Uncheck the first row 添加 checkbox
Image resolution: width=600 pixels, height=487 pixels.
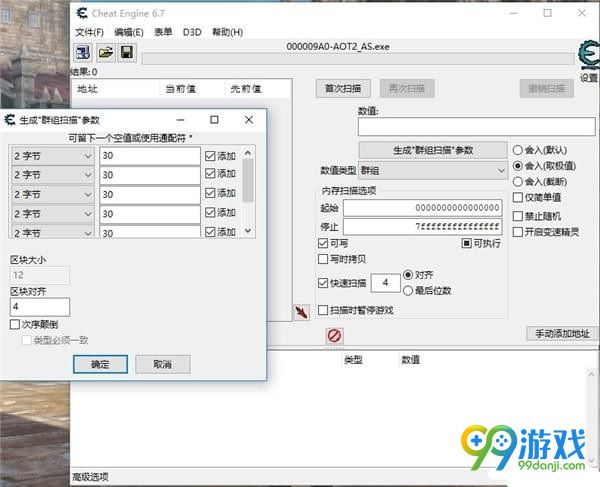click(x=210, y=156)
